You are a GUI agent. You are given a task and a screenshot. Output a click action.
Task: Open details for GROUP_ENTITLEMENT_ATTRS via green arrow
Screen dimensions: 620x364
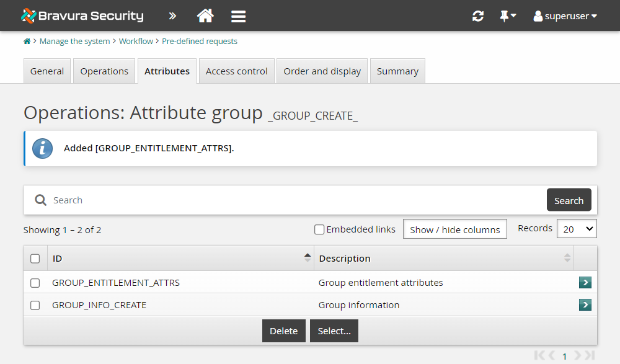pyautogui.click(x=585, y=282)
